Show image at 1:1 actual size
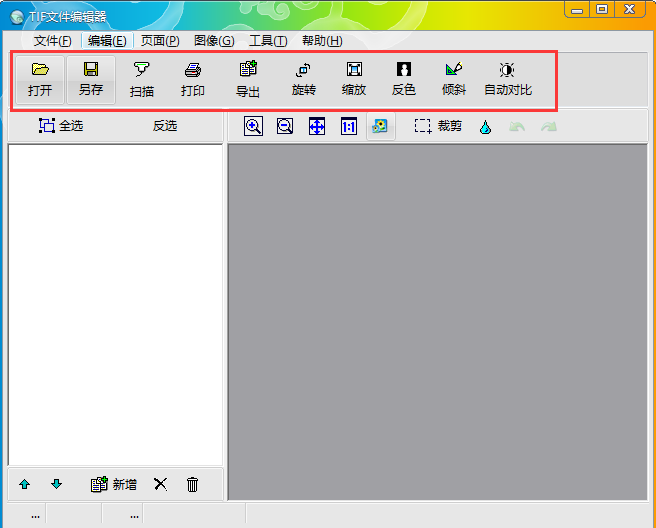Screen dimensions: 656x528 pyautogui.click(x=348, y=126)
